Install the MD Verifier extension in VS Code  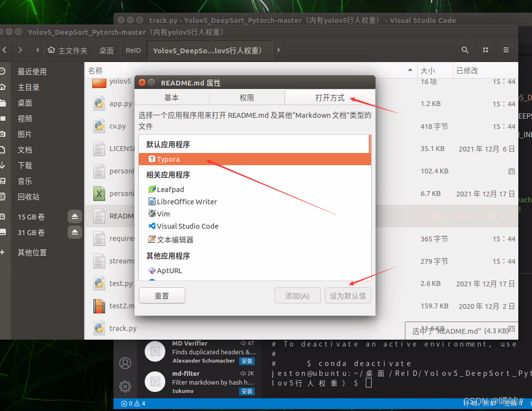pos(247,361)
